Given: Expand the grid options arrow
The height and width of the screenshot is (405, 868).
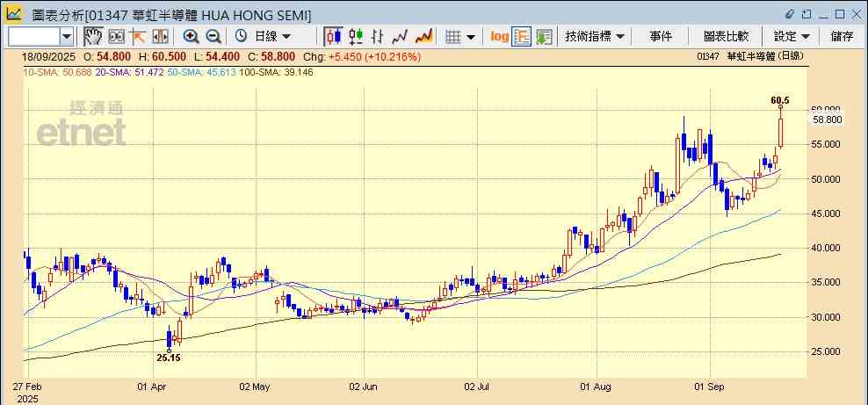Looking at the screenshot, I should pyautogui.click(x=471, y=37).
